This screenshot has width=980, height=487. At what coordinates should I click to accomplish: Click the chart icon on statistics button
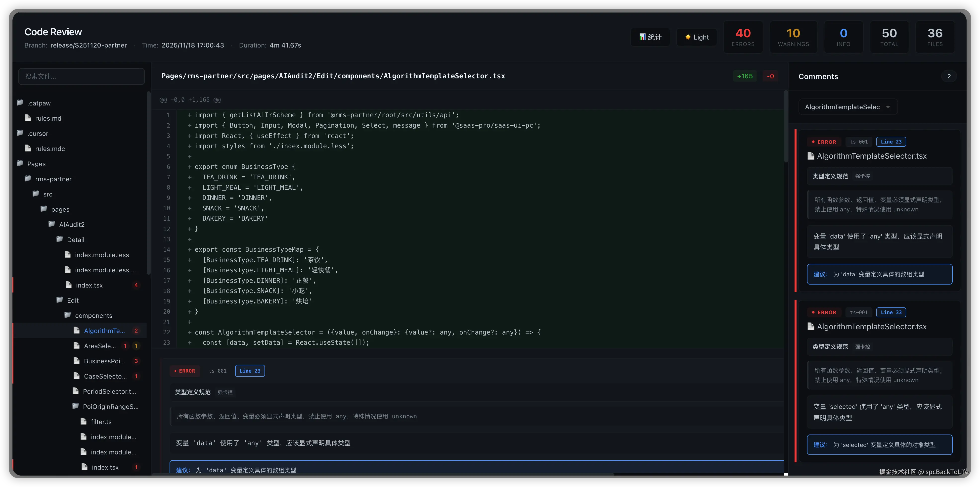click(642, 37)
